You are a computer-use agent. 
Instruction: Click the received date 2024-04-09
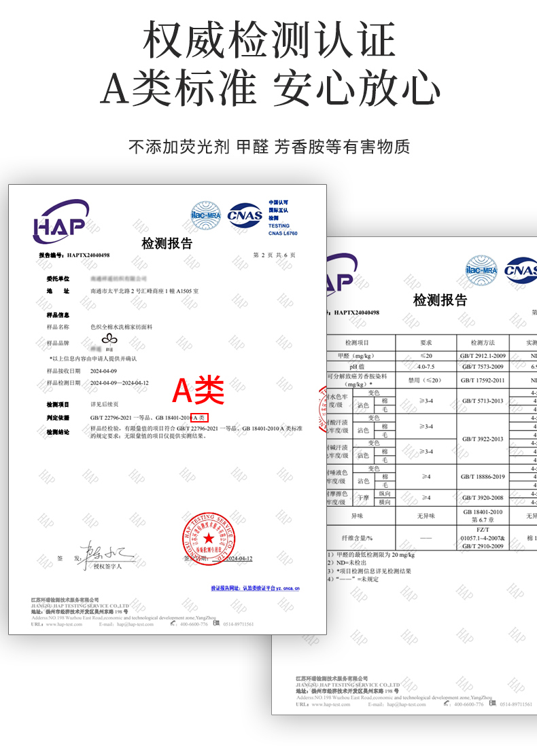pyautogui.click(x=103, y=372)
